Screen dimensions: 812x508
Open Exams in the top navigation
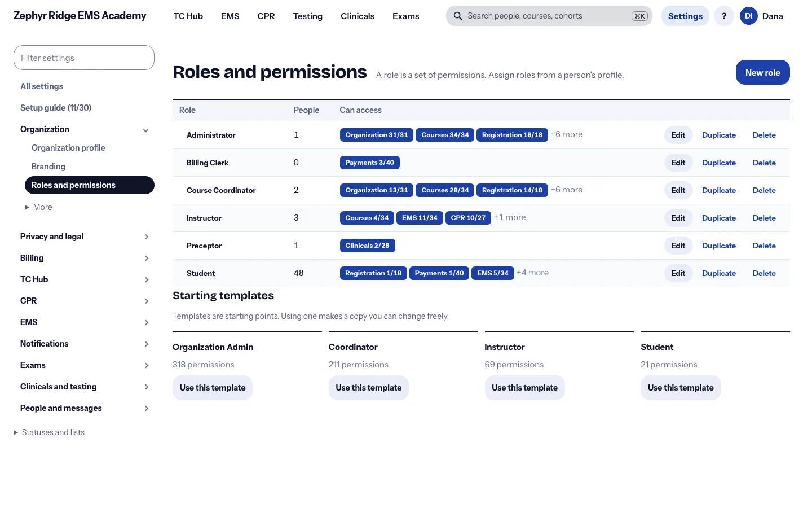406,16
